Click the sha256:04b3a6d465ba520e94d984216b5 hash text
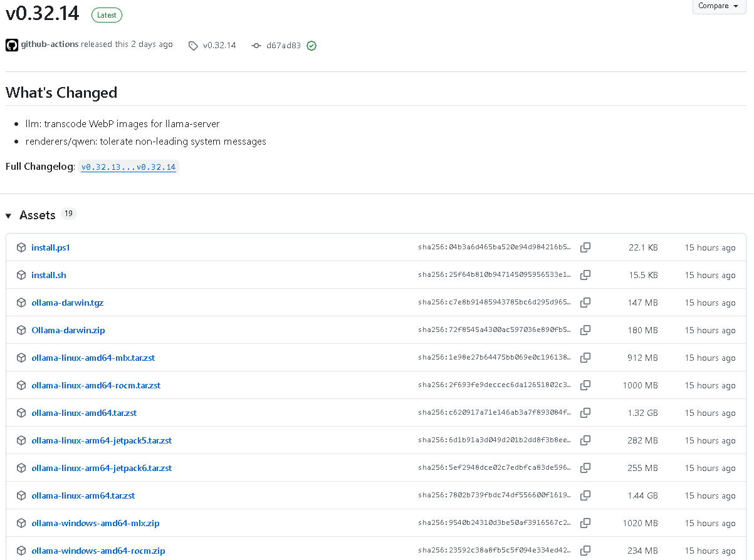754x560 pixels. (495, 247)
